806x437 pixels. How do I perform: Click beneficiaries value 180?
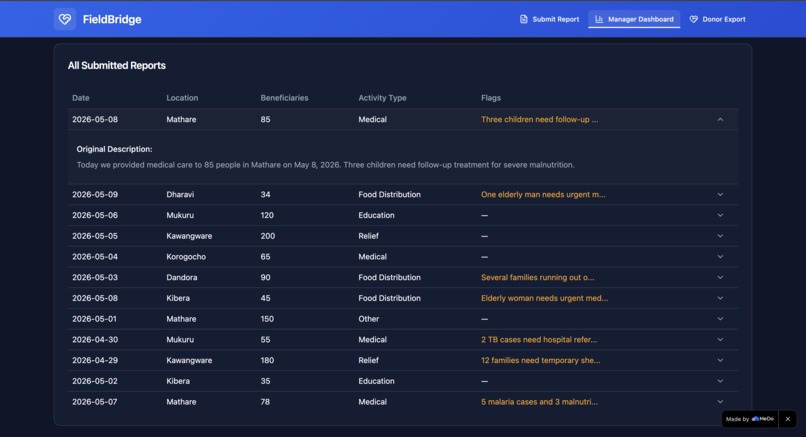tap(267, 360)
